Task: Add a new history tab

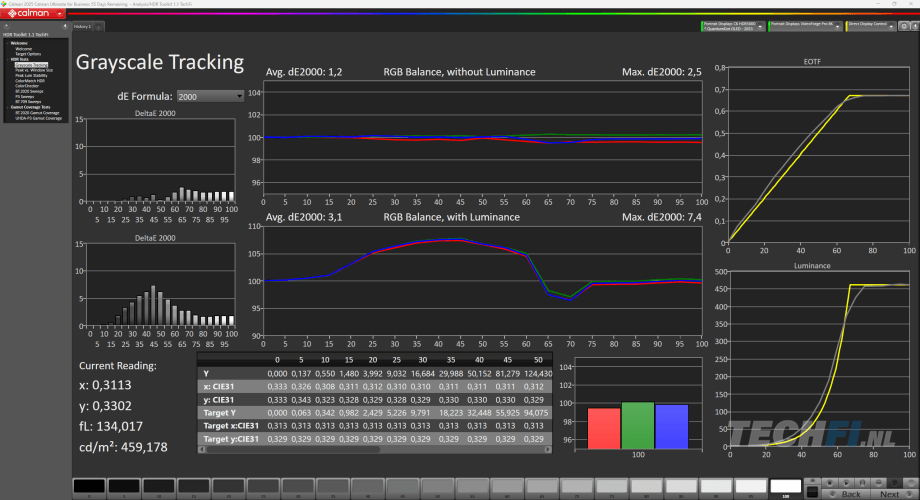Action: pyautogui.click(x=99, y=27)
